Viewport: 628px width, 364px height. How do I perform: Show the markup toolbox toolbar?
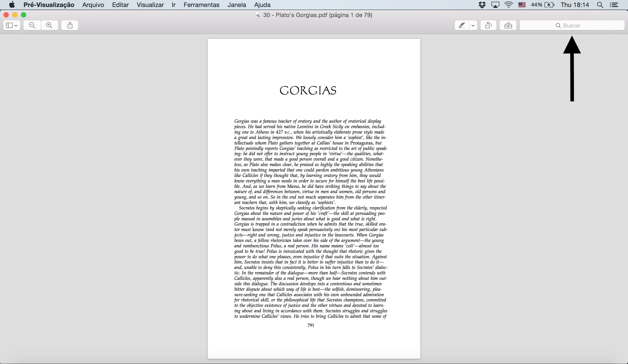[x=508, y=25]
